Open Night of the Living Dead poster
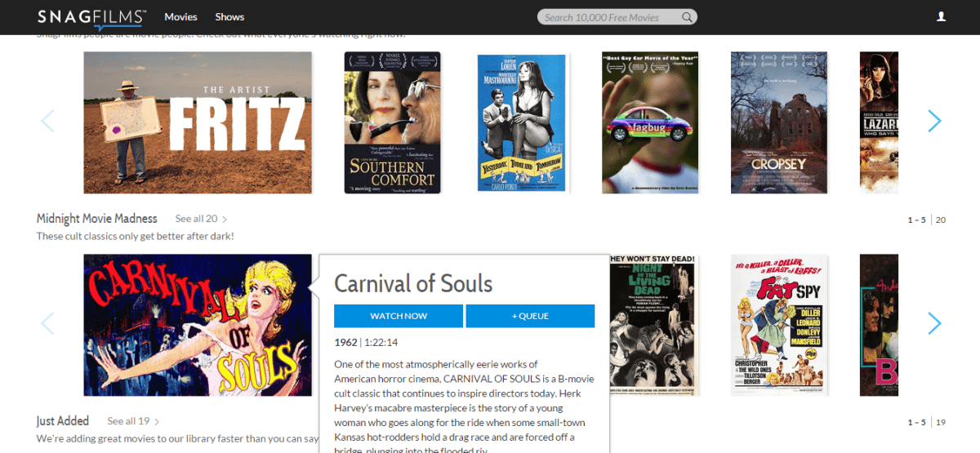 click(654, 325)
